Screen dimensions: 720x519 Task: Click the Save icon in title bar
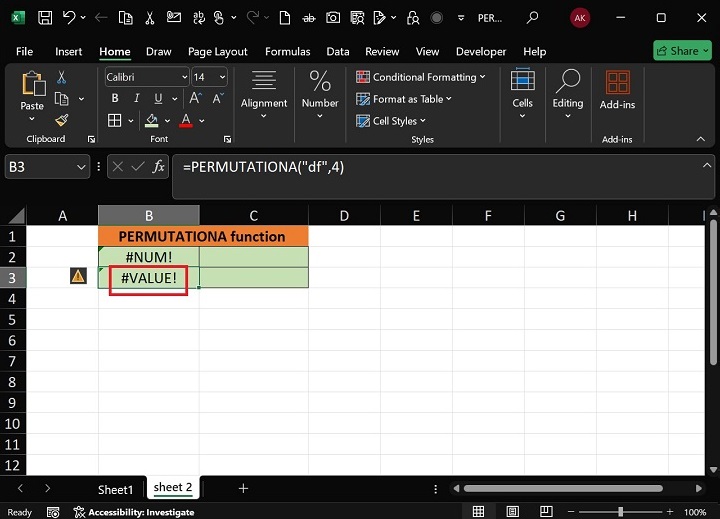pyautogui.click(x=45, y=18)
